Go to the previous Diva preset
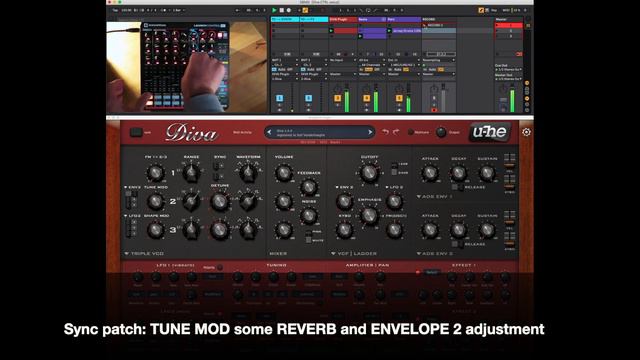This screenshot has height=360, width=640. (269, 132)
